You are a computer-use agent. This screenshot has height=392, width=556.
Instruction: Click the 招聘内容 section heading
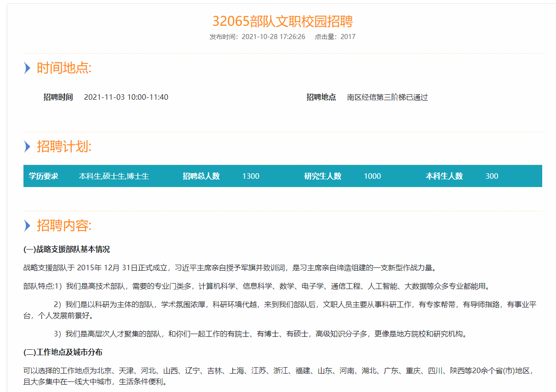point(64,226)
